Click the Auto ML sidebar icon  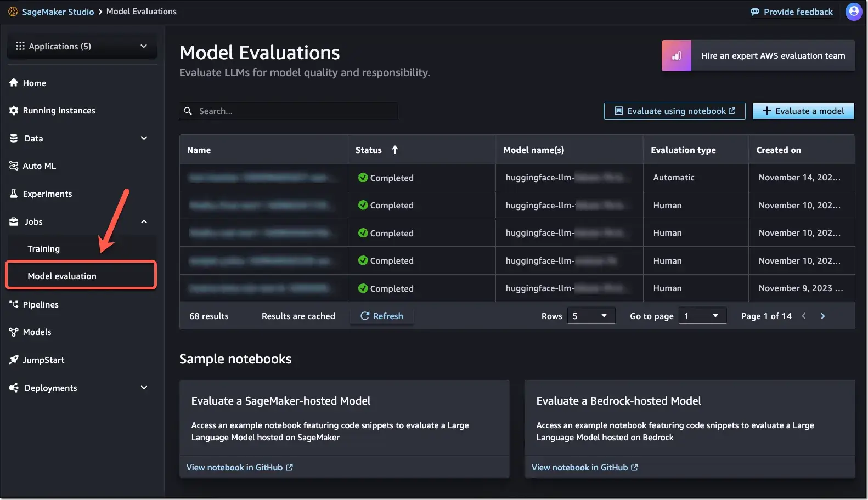coord(14,166)
